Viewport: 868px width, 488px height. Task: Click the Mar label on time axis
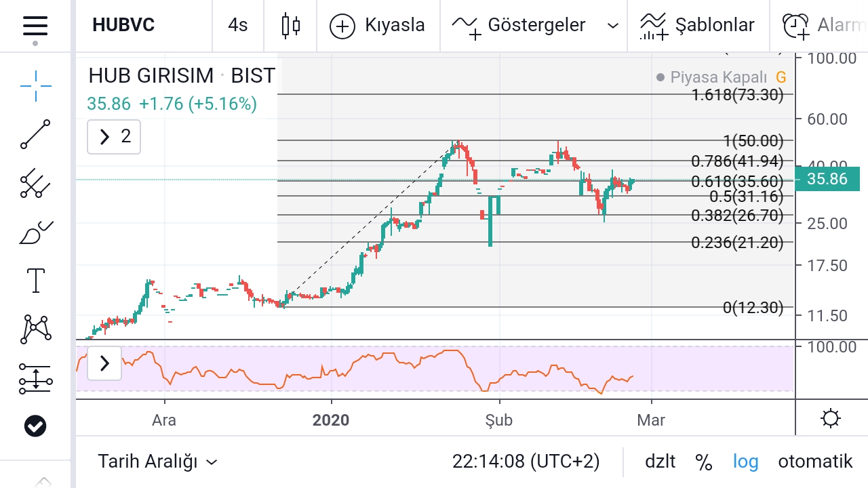pos(651,420)
